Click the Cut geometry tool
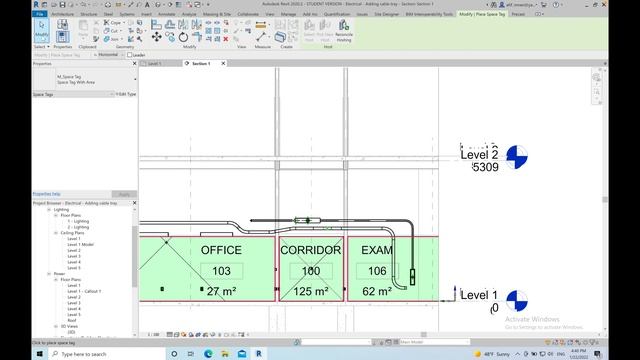The height and width of the screenshot is (360, 640). [x=112, y=31]
